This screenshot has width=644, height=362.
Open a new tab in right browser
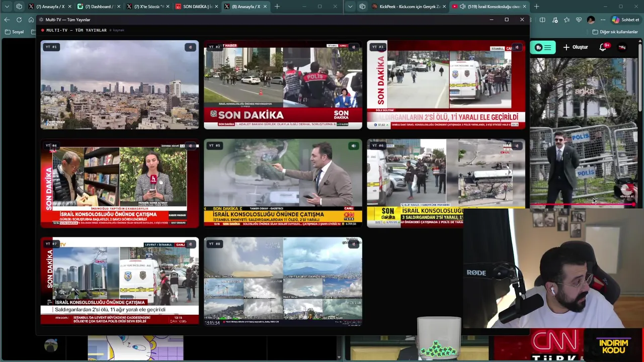coord(536,7)
